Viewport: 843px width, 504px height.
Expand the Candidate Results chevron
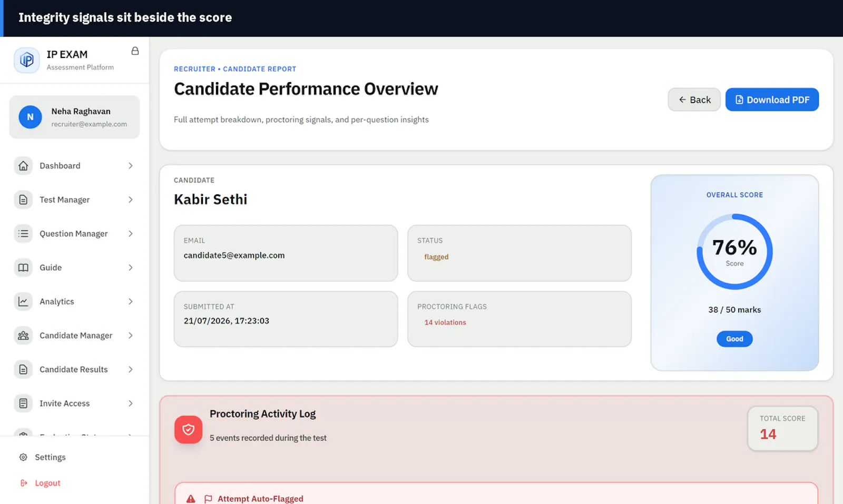click(x=131, y=369)
